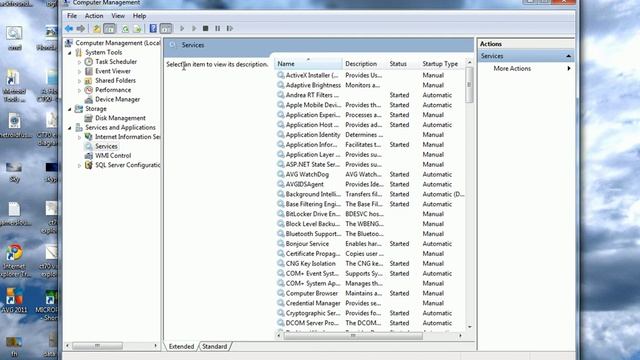640x360 pixels.
Task: Switch to the Standard tab
Action: [x=215, y=346]
